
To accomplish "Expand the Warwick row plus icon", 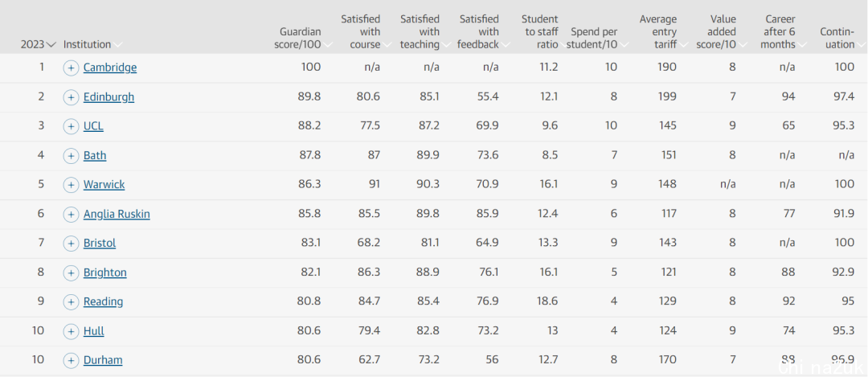I will pyautogui.click(x=71, y=185).
